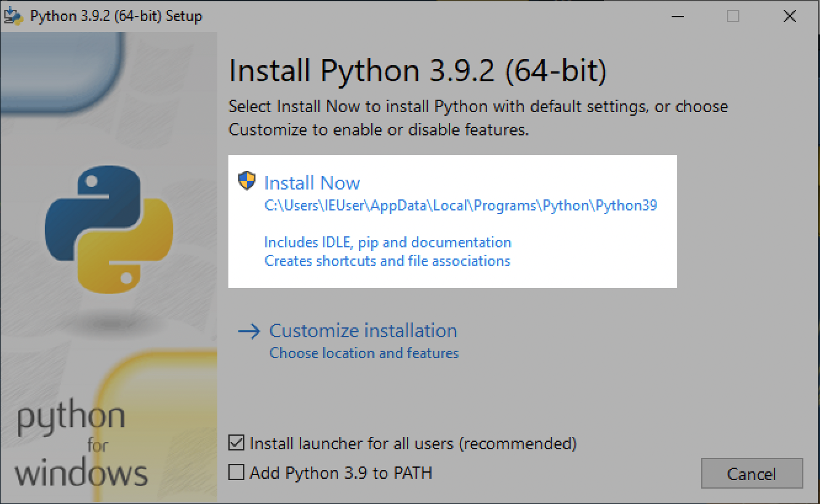Open Customize installation options
Screen dimensions: 820x504
point(363,330)
